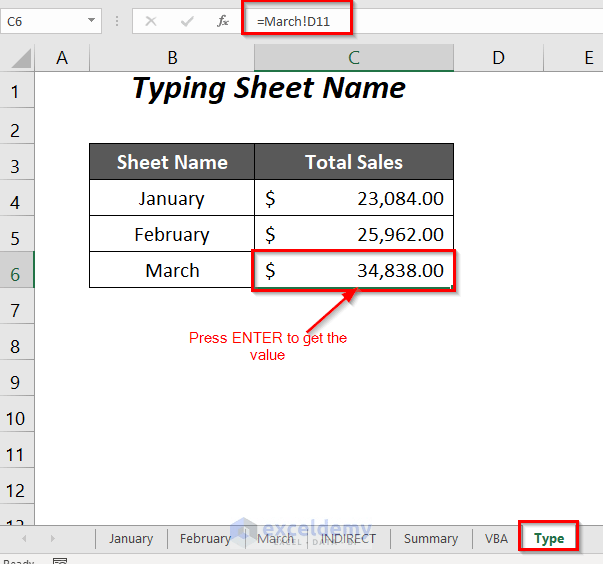603x564 pixels.
Task: Select column D header
Action: (498, 58)
